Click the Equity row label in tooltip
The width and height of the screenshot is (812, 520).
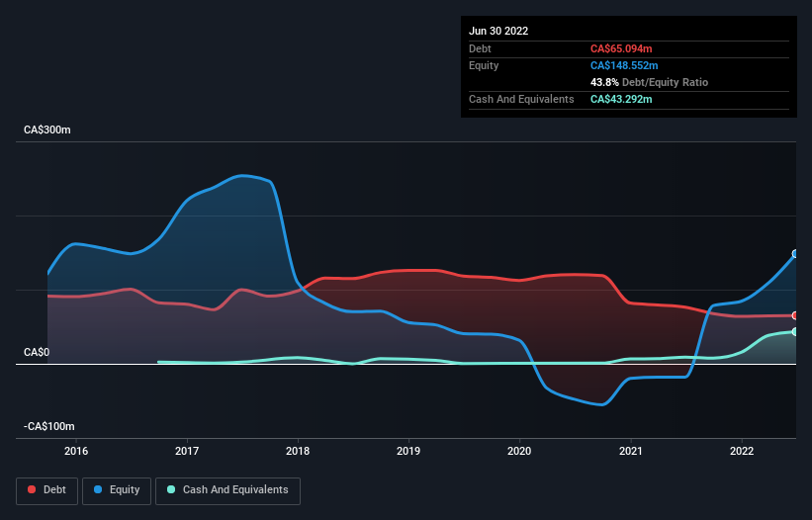(x=484, y=65)
